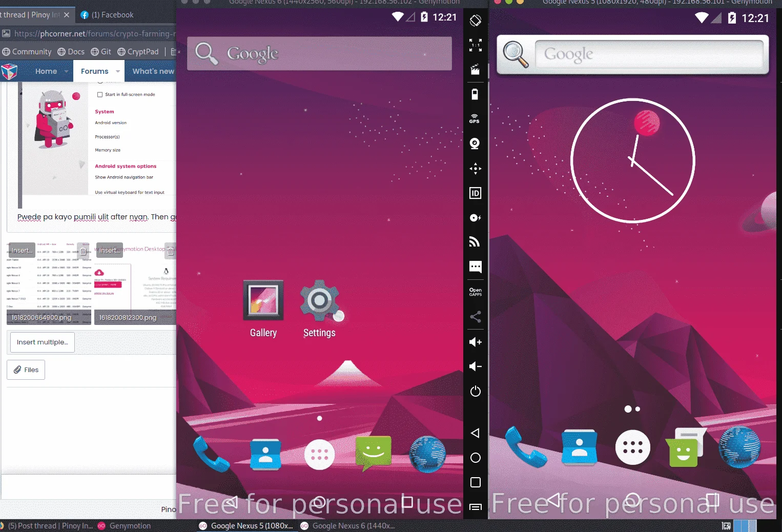Open the Browser globe on Nexus 5
Screen dimensions: 782x532
tap(740, 447)
